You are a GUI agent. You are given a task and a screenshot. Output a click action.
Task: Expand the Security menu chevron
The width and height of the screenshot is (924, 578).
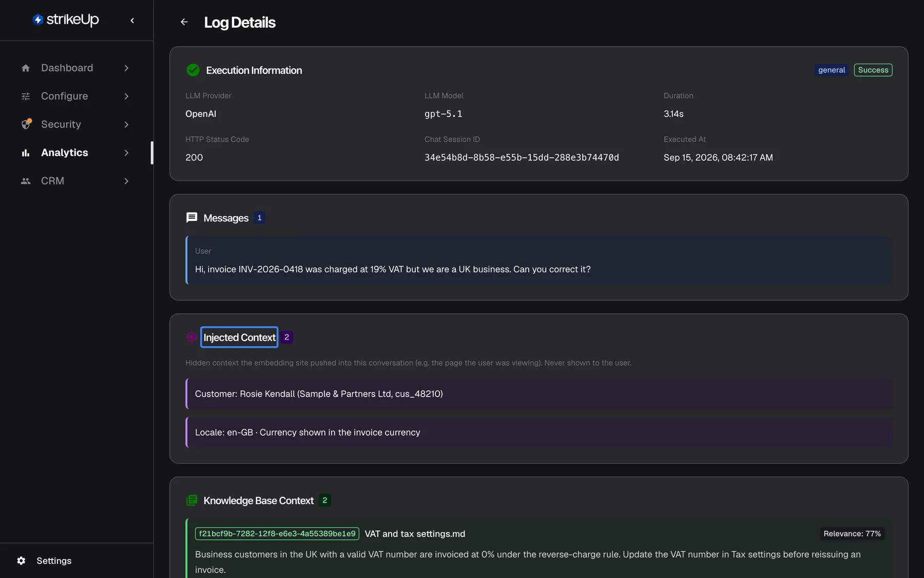(x=126, y=124)
